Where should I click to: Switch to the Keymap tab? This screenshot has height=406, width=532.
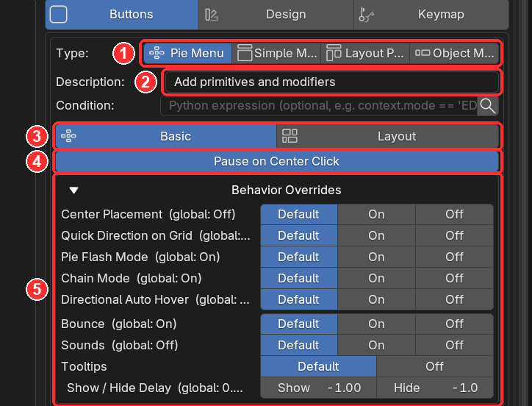click(x=431, y=14)
